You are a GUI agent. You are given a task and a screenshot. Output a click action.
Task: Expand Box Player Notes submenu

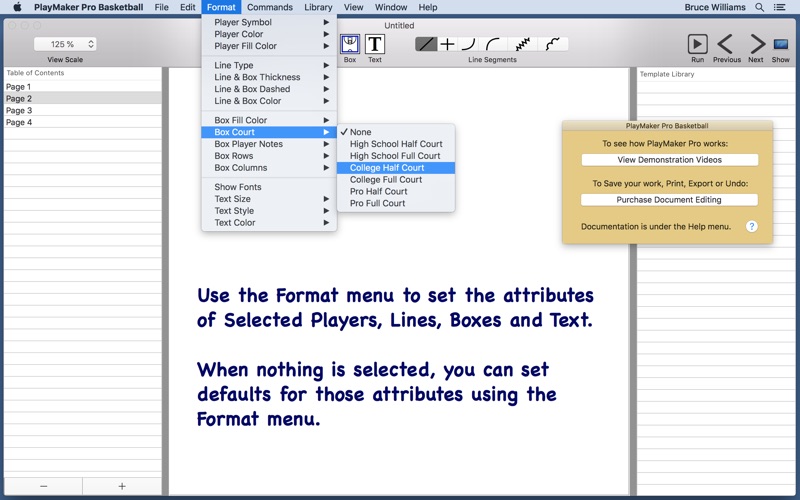click(x=269, y=144)
